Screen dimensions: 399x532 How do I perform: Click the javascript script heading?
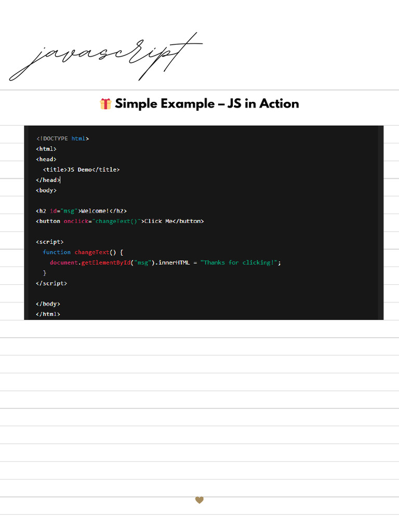tap(106, 57)
